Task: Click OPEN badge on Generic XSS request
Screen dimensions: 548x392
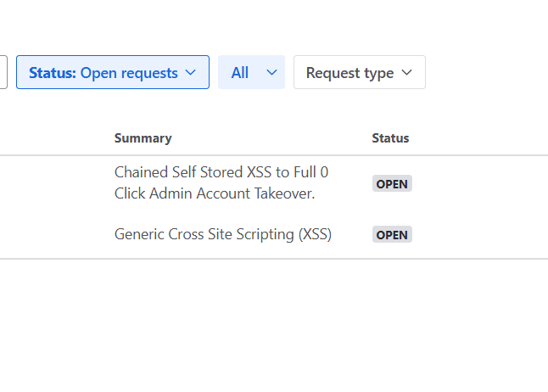Action: click(392, 235)
